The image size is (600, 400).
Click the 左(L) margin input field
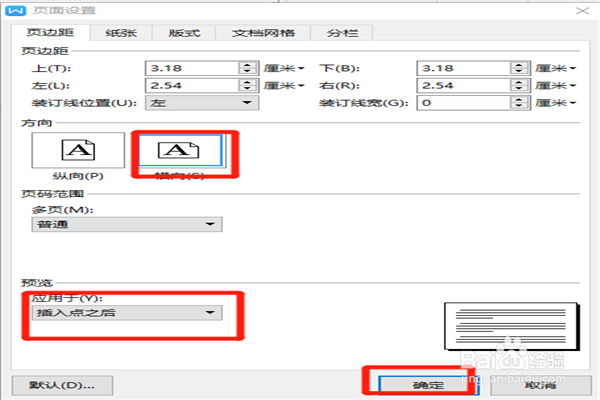pyautogui.click(x=192, y=85)
